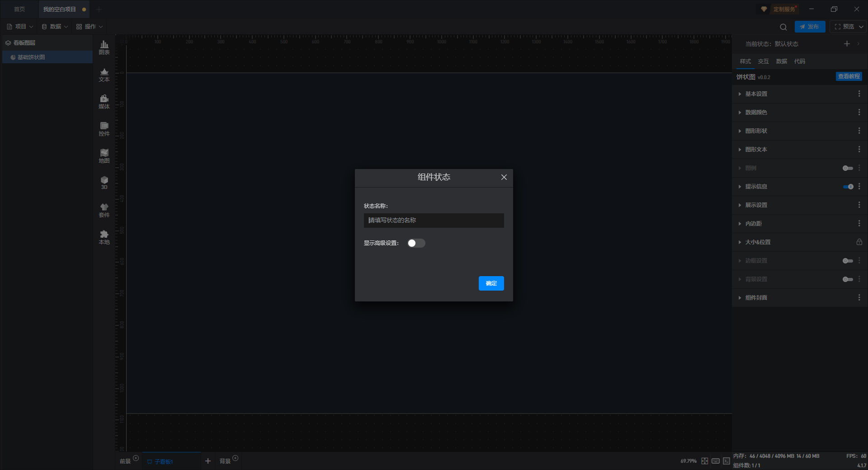Open 展示设置 more options menu
This screenshot has width=868, height=470.
(859, 205)
